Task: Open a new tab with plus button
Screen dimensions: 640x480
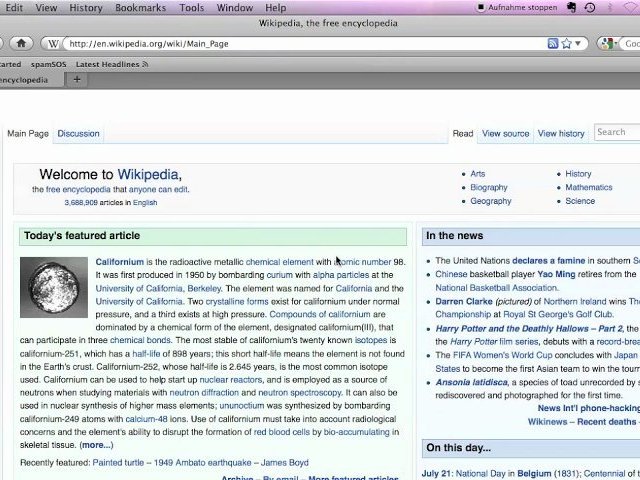Action: tap(77, 80)
